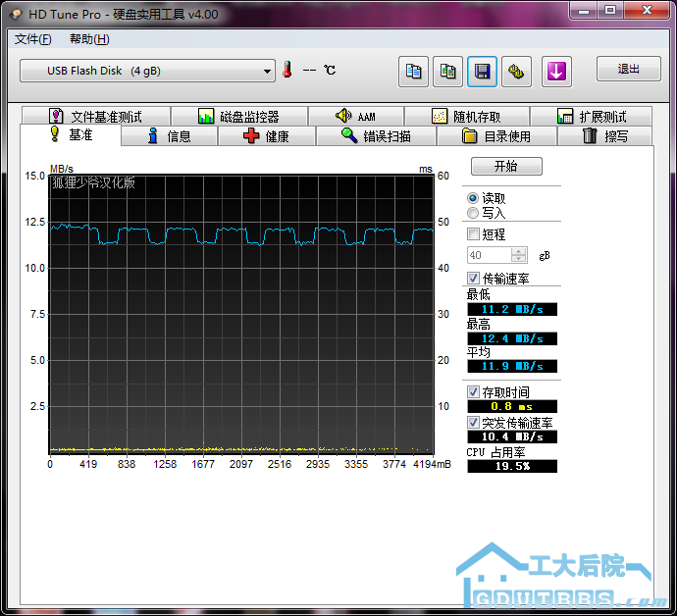The height and width of the screenshot is (616, 677).
Task: Click the maximum 12.4 MB/s value
Action: pyautogui.click(x=512, y=338)
